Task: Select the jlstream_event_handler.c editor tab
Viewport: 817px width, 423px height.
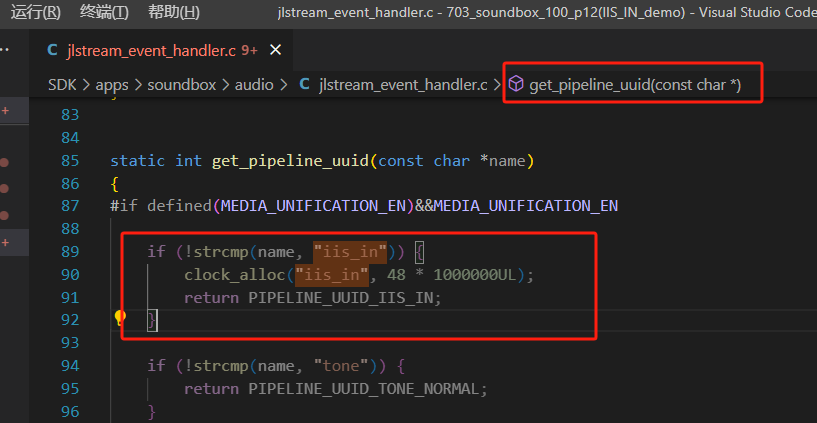Action: [x=162, y=50]
